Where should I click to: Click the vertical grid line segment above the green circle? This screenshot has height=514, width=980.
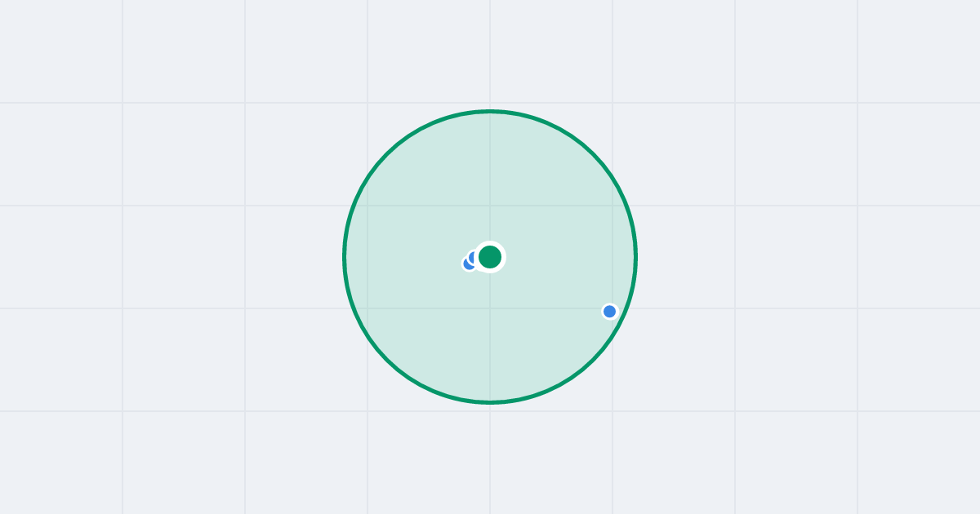pos(490,53)
